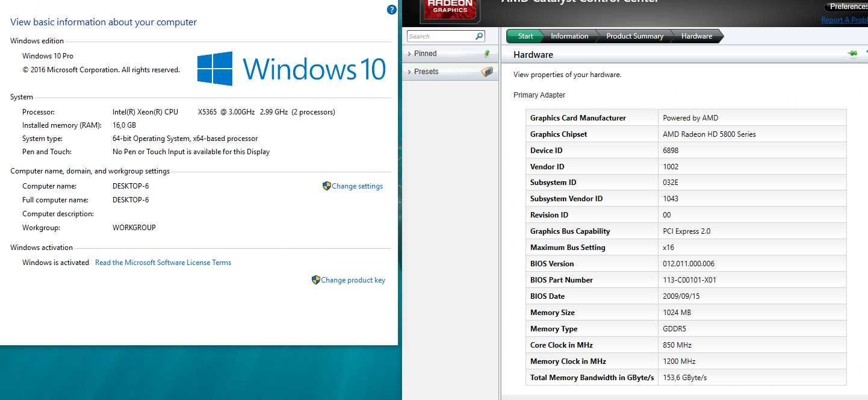Select the BIOS Date value 2009/09/15
Viewport: 868px width, 400px height.
681,296
